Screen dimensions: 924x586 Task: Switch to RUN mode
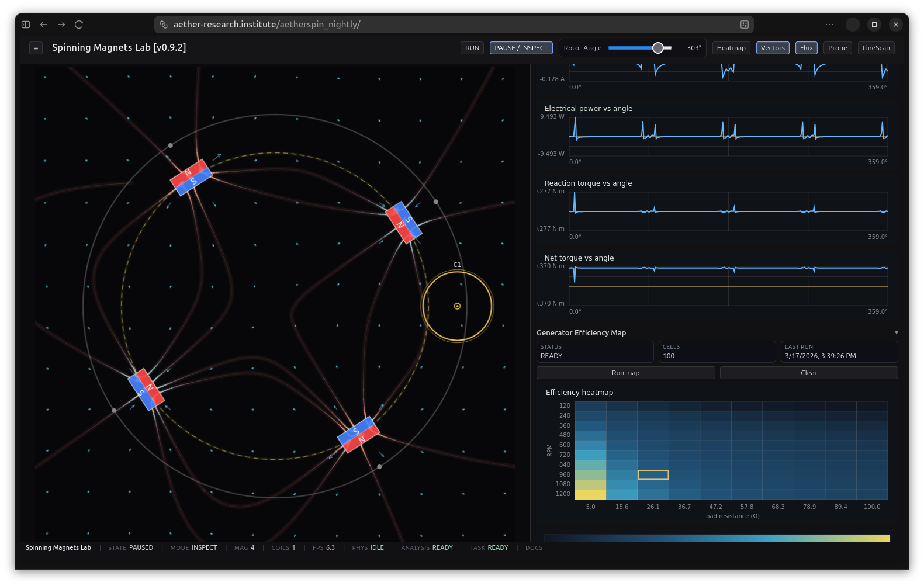472,48
